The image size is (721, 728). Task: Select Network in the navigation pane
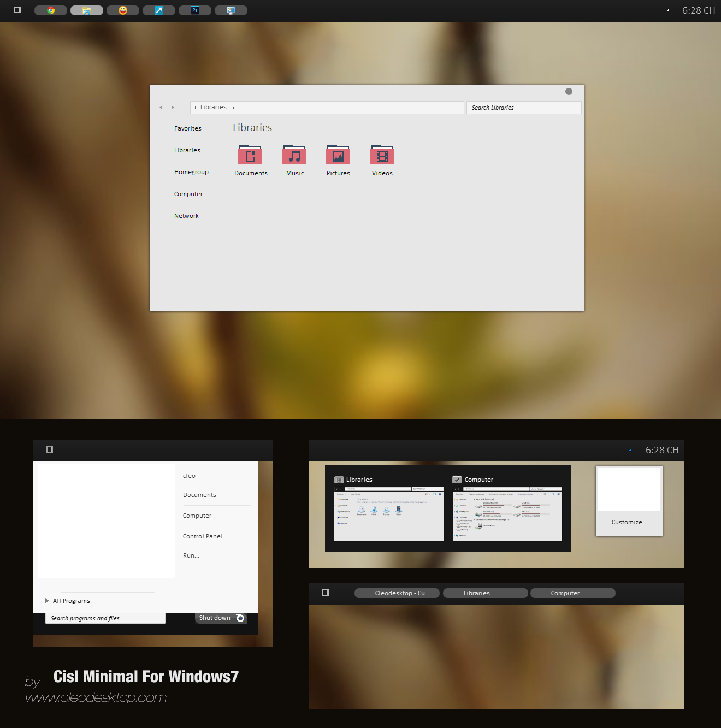[186, 216]
